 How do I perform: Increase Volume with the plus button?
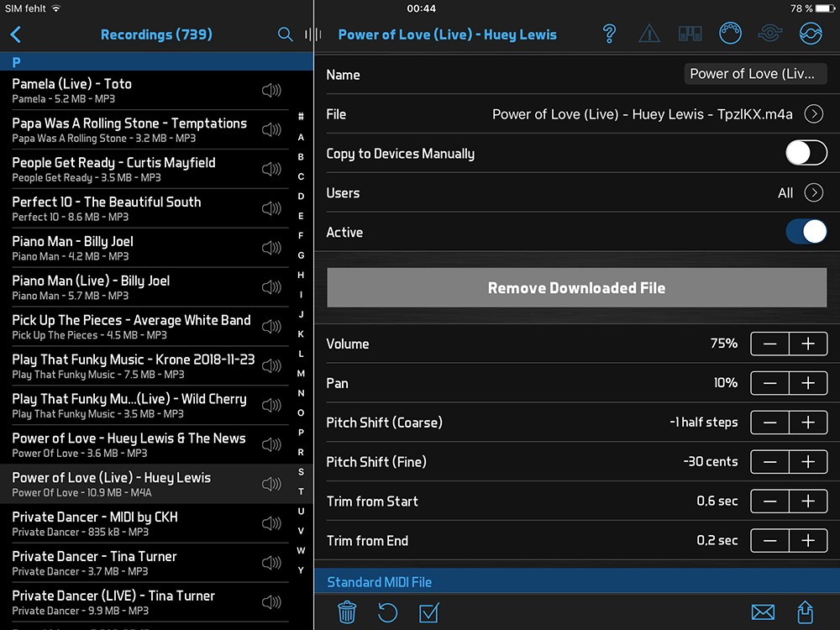(807, 344)
